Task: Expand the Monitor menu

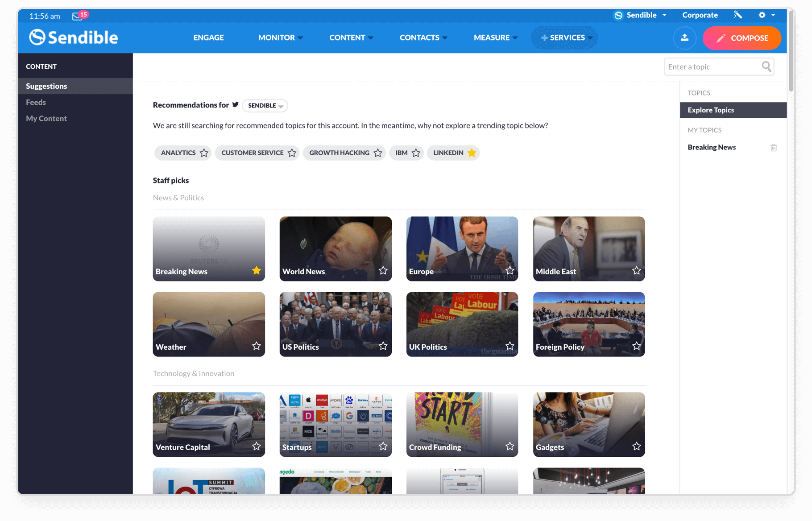Action: [x=281, y=38]
